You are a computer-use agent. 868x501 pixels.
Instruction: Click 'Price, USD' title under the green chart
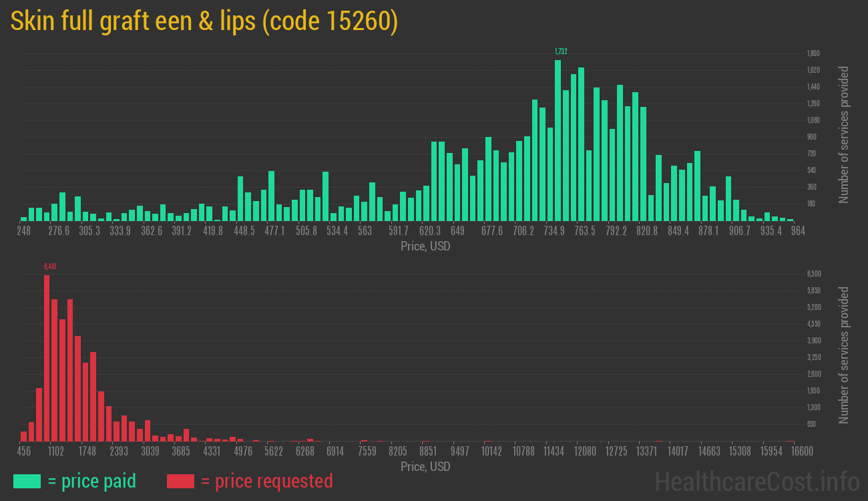click(425, 246)
